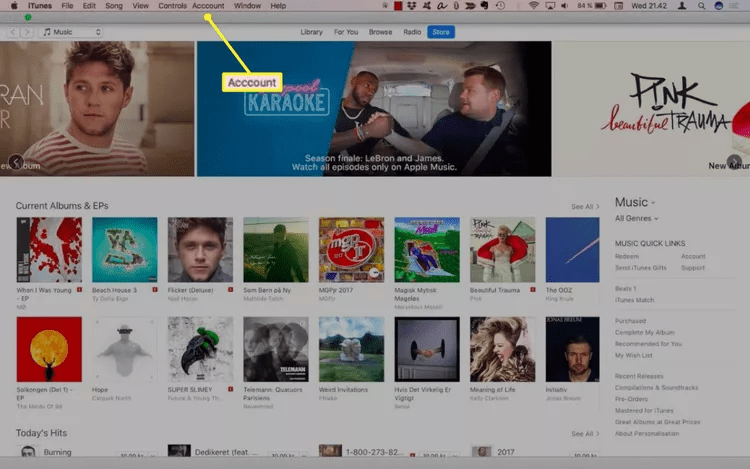Open the Music media type dropdown
Image resolution: width=750 pixels, height=469 pixels.
(71, 32)
